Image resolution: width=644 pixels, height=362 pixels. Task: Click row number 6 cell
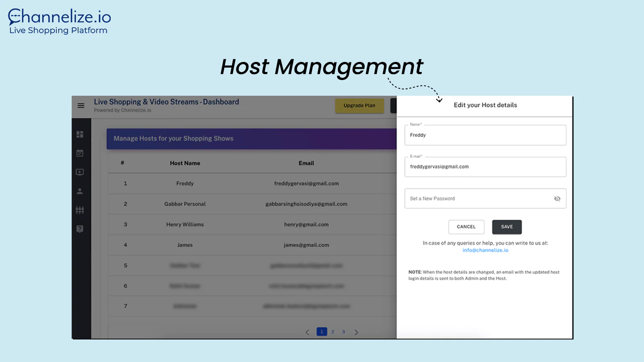click(126, 286)
